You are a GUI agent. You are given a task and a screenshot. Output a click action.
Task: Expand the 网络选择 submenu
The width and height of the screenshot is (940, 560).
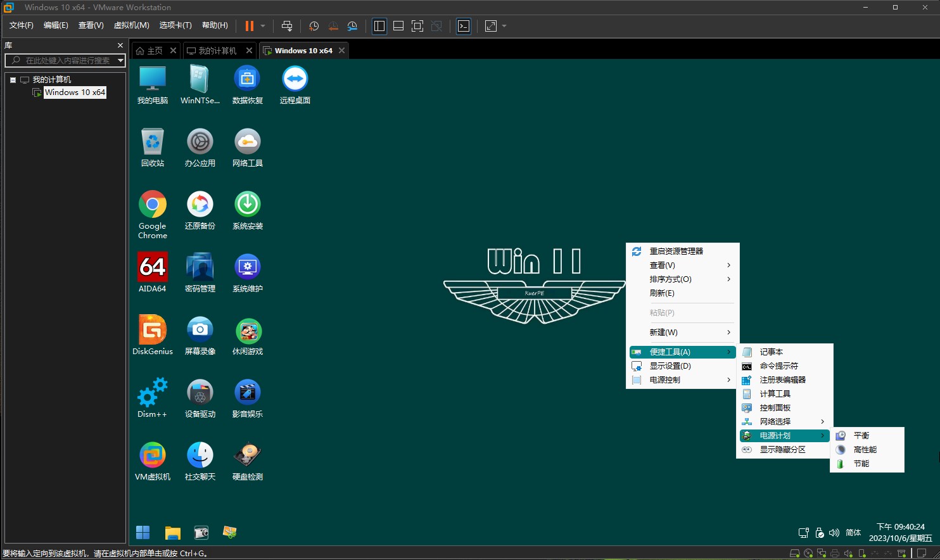pos(784,422)
